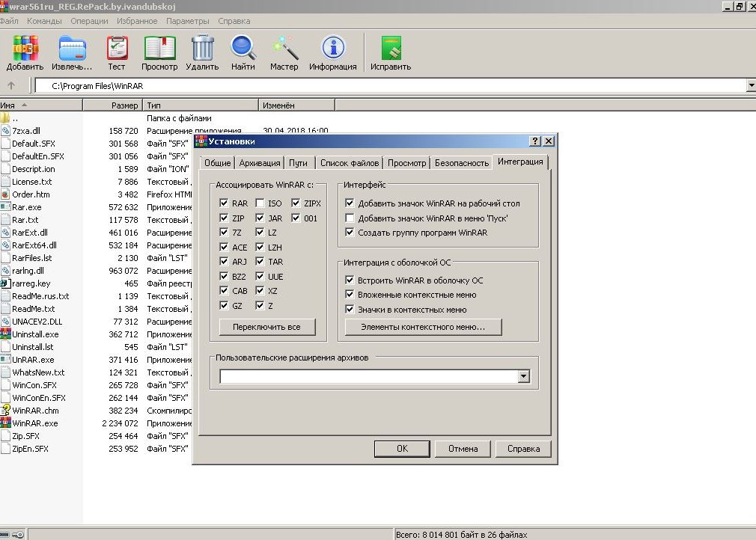
Task: Select the UnRAR.exe file icon
Action: [5, 359]
